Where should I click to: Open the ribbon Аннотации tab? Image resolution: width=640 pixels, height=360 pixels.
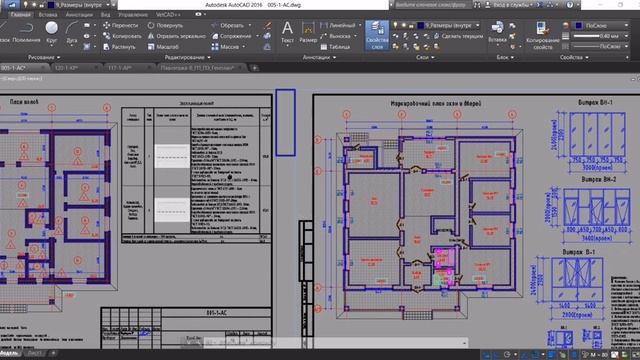pyautogui.click(x=79, y=15)
